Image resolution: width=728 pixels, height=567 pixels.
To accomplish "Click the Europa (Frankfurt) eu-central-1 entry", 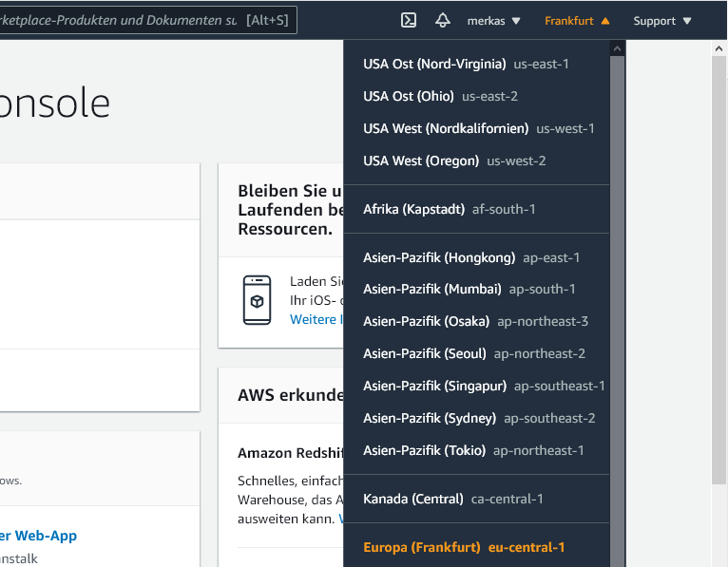I will [464, 548].
